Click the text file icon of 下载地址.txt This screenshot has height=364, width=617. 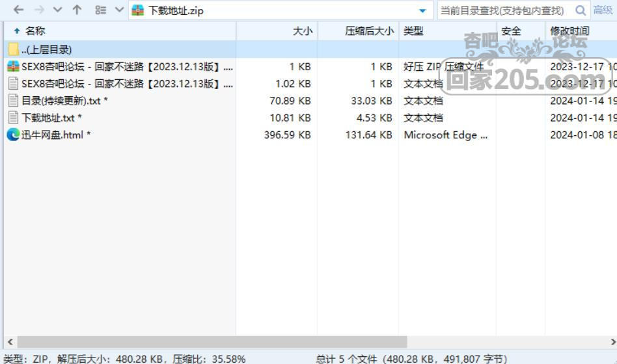14,118
